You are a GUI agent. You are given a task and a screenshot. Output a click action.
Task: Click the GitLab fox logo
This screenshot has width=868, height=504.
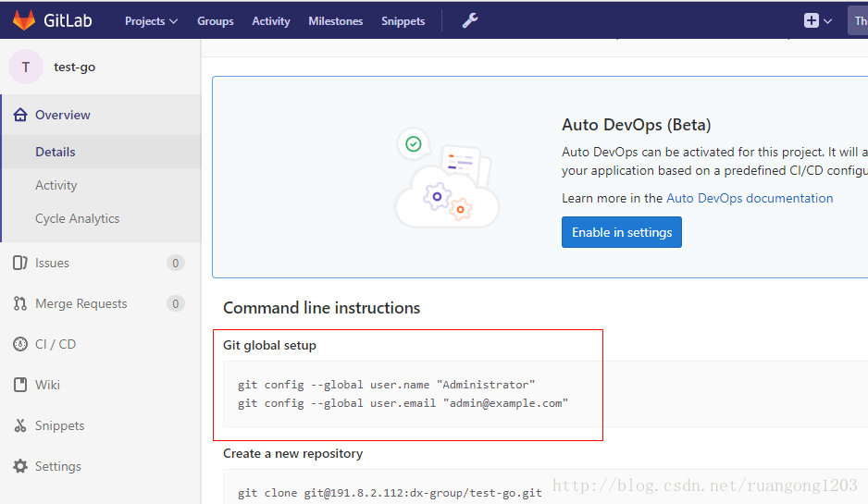pos(24,20)
